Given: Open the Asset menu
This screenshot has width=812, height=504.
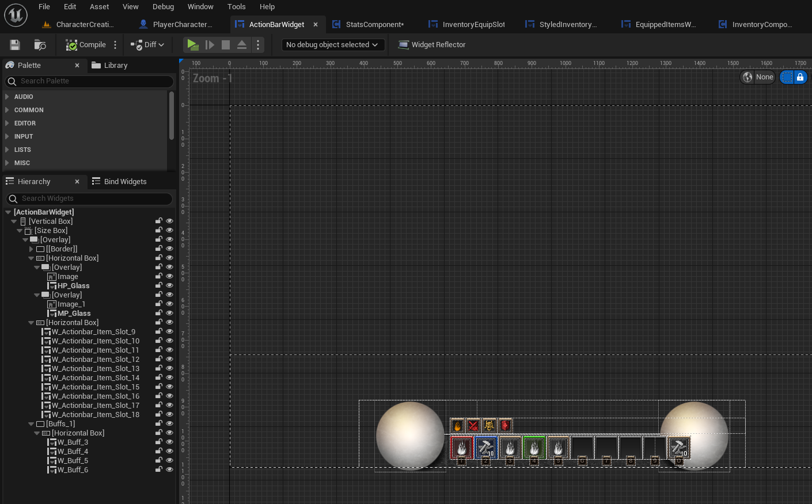Looking at the screenshot, I should [99, 7].
